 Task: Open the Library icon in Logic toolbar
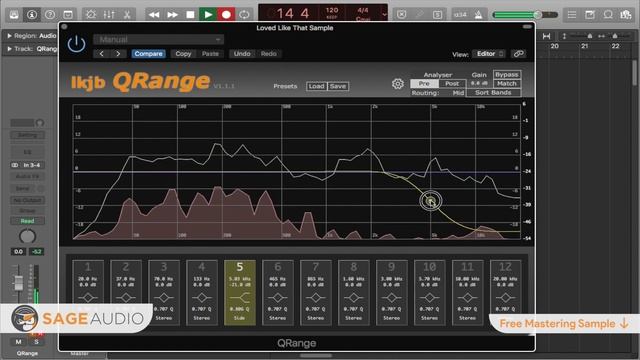click(14, 15)
